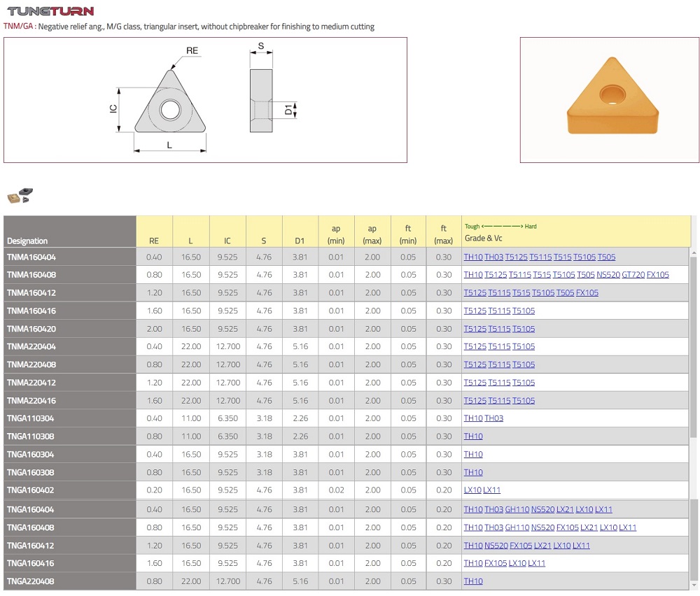
Task: Open the triangular insert dimension drawing
Action: click(x=205, y=100)
